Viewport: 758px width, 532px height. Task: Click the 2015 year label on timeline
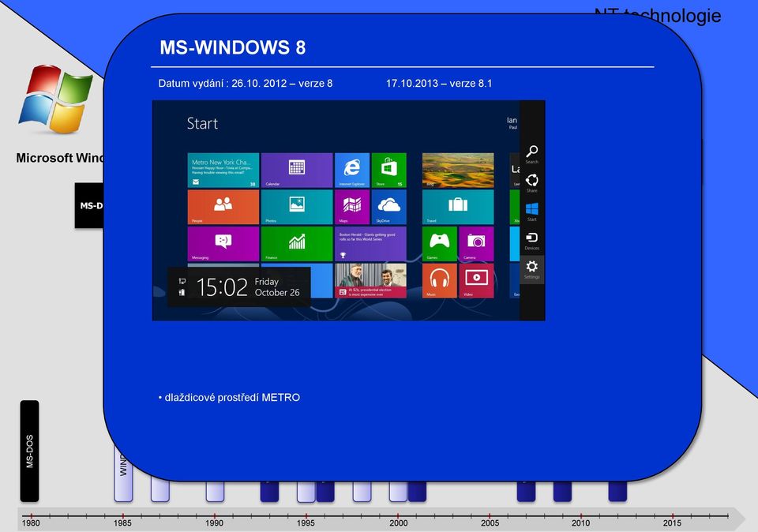672,523
